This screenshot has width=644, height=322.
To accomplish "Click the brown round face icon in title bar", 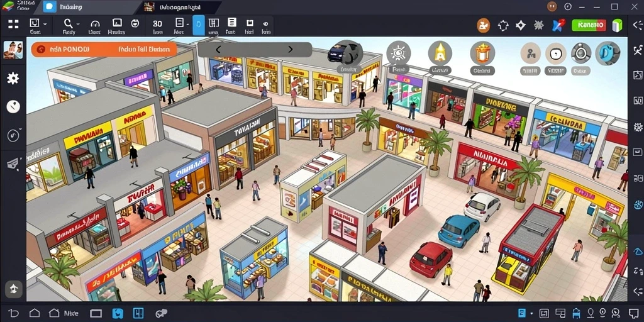I will point(552,6).
